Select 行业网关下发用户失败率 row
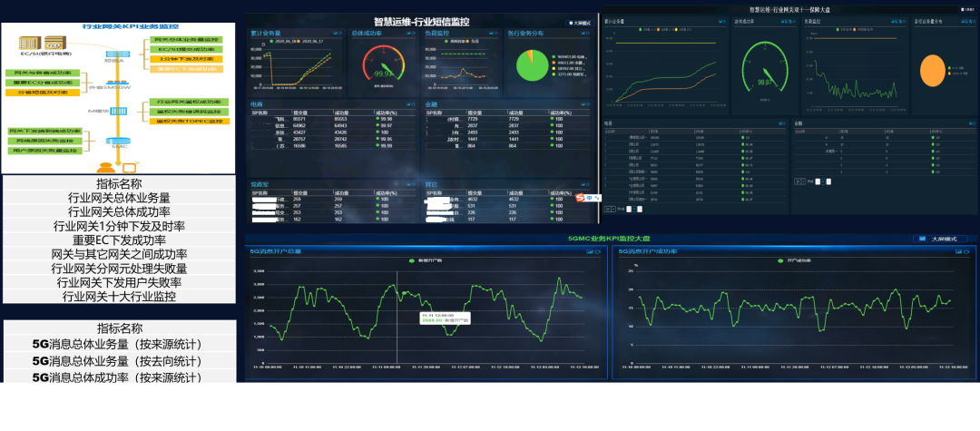Image resolution: width=980 pixels, height=431 pixels. (x=120, y=282)
